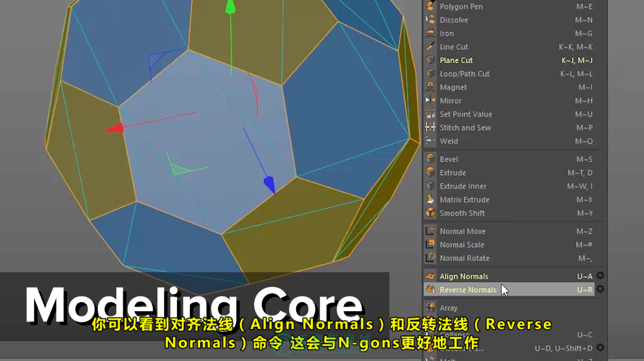The width and height of the screenshot is (644, 361).
Task: Click the Mirror tool icon
Action: click(430, 101)
